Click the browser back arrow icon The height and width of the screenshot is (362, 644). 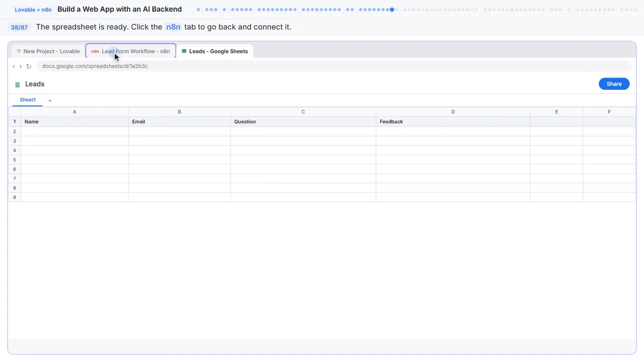(x=14, y=66)
